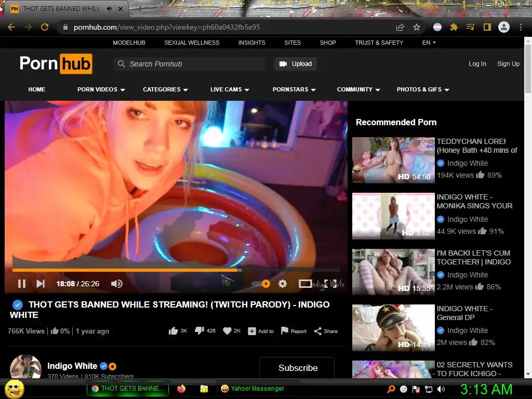Open the browser side panel icon

pyautogui.click(x=487, y=27)
